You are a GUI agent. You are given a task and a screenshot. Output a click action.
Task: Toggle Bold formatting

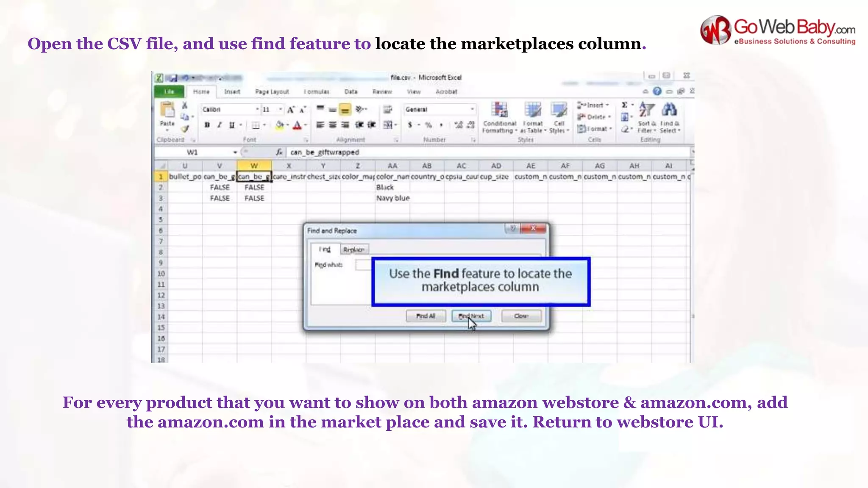click(x=207, y=125)
